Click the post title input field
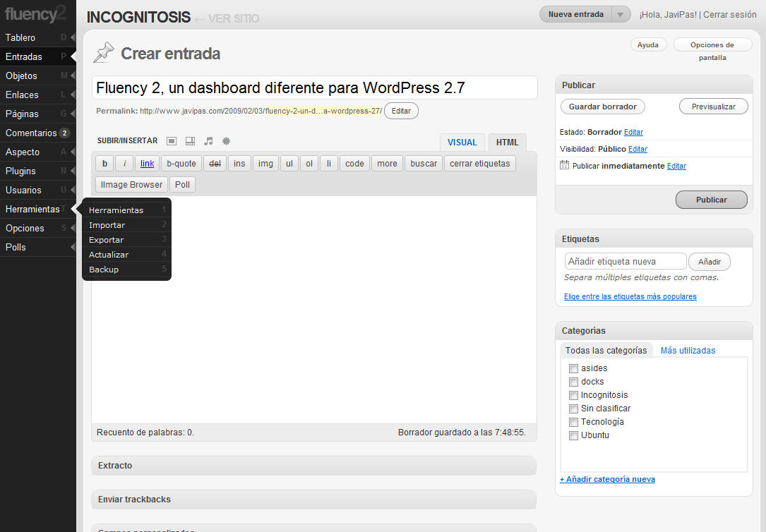This screenshot has height=532, width=766. 315,88
